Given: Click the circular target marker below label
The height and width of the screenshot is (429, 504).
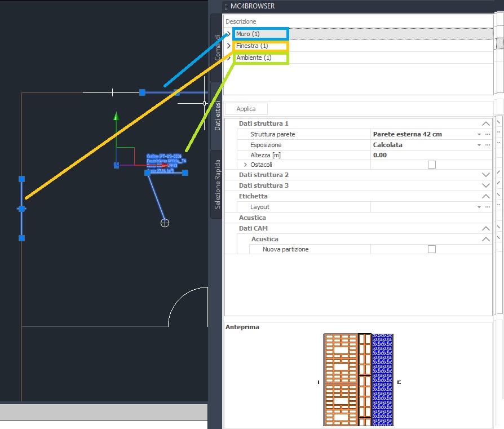Looking at the screenshot, I should pos(165,223).
